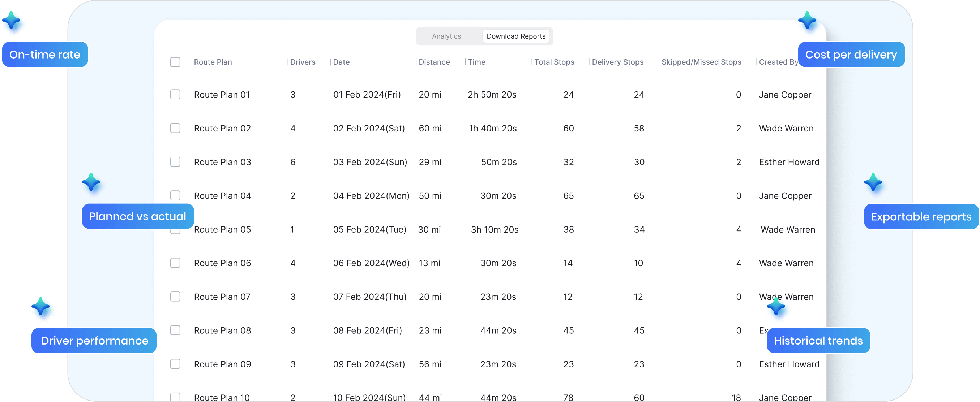Click the Historical trends badge
The width and height of the screenshot is (980, 402).
tap(818, 341)
